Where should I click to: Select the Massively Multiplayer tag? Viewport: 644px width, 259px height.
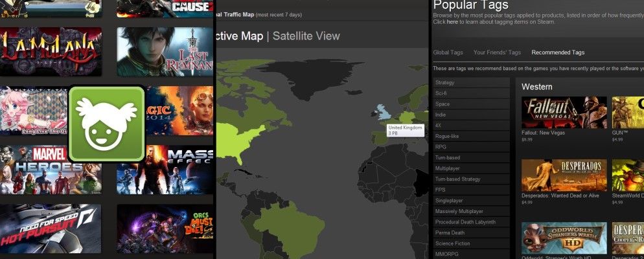[472, 211]
